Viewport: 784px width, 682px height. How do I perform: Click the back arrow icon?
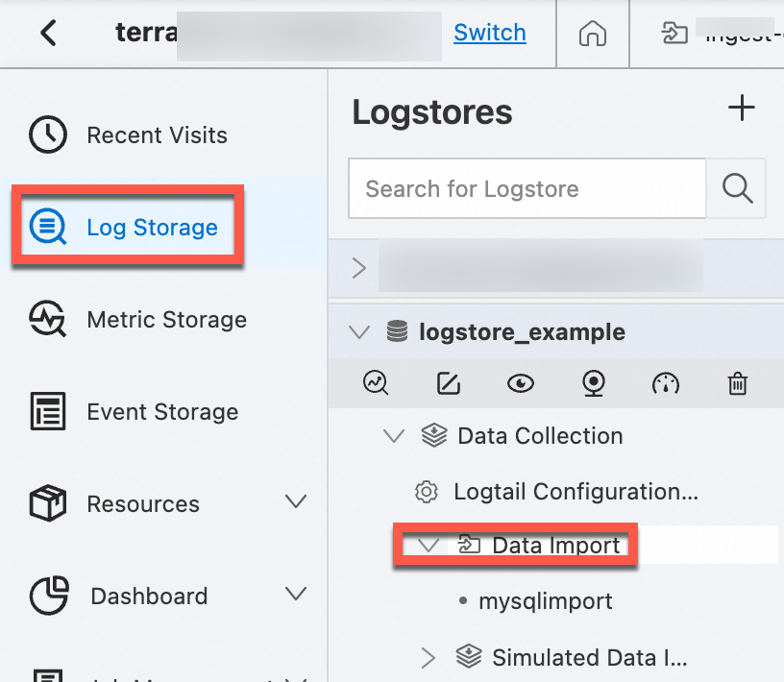click(x=48, y=33)
